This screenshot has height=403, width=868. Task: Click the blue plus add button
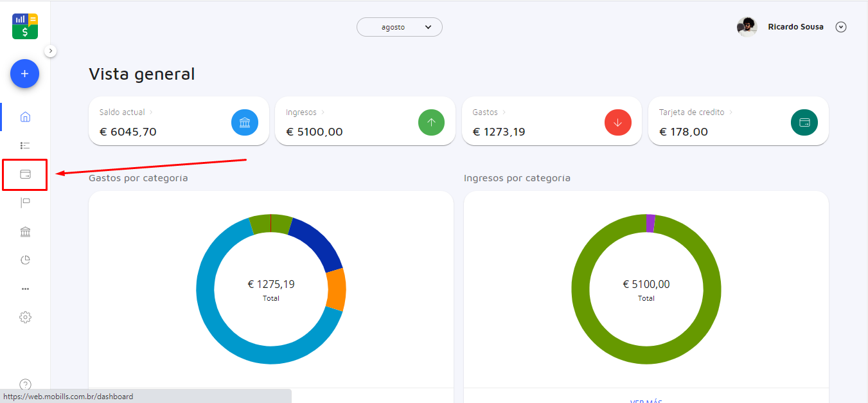click(x=24, y=74)
